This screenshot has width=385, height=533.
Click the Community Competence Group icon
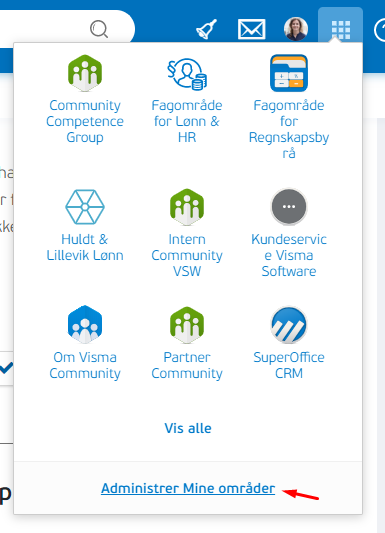(85, 73)
